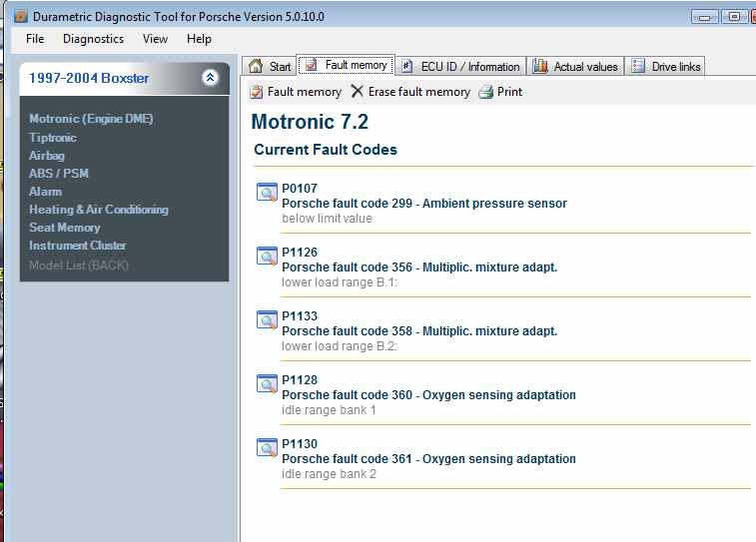756x542 pixels.
Task: Select the Alarm module
Action: click(45, 192)
